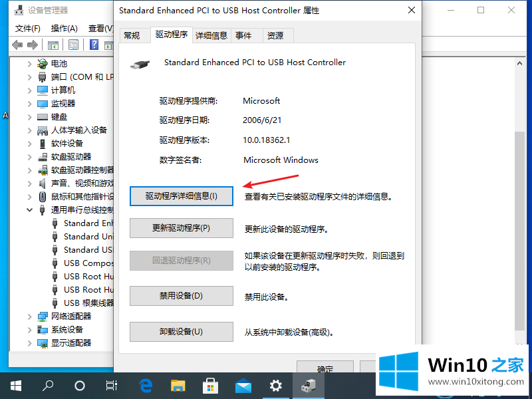Open File Explorer from the taskbar
Image resolution: width=532 pixels, height=399 pixels.
(x=178, y=386)
